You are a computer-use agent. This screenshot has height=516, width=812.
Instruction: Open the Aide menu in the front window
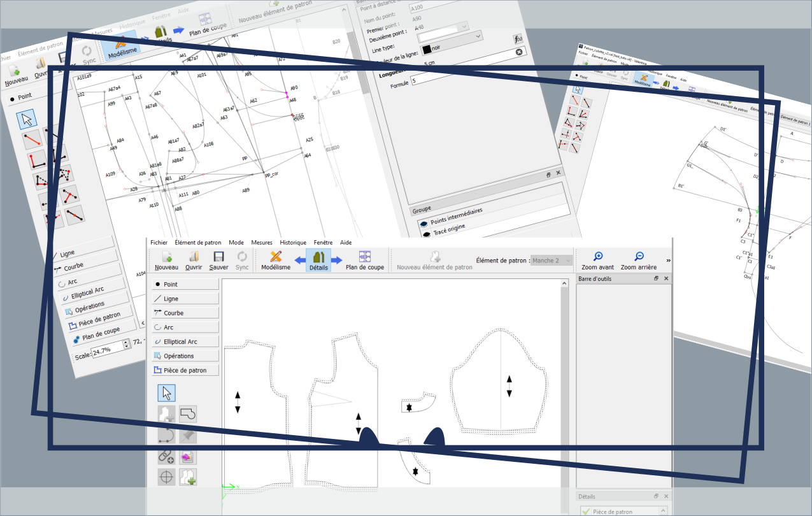[x=346, y=243]
